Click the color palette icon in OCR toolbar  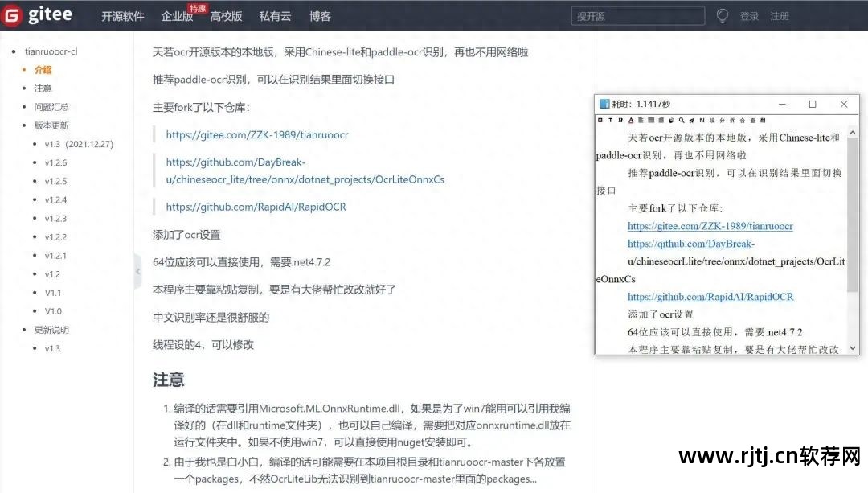(x=671, y=120)
